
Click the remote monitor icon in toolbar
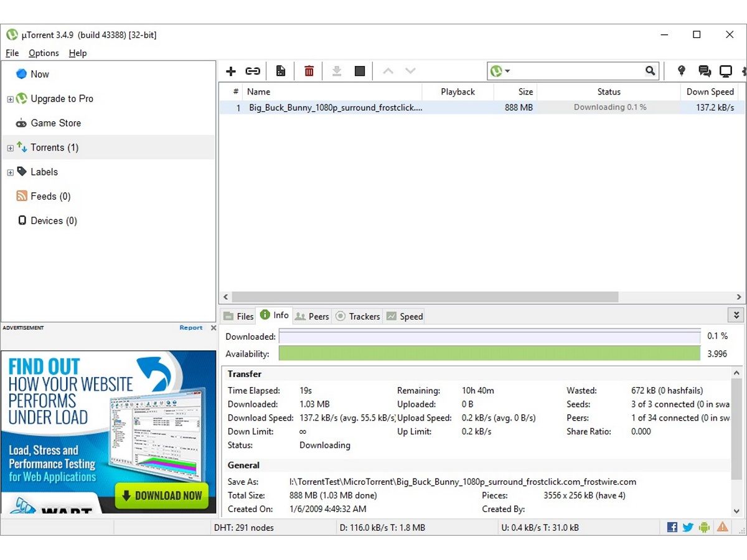(x=726, y=71)
